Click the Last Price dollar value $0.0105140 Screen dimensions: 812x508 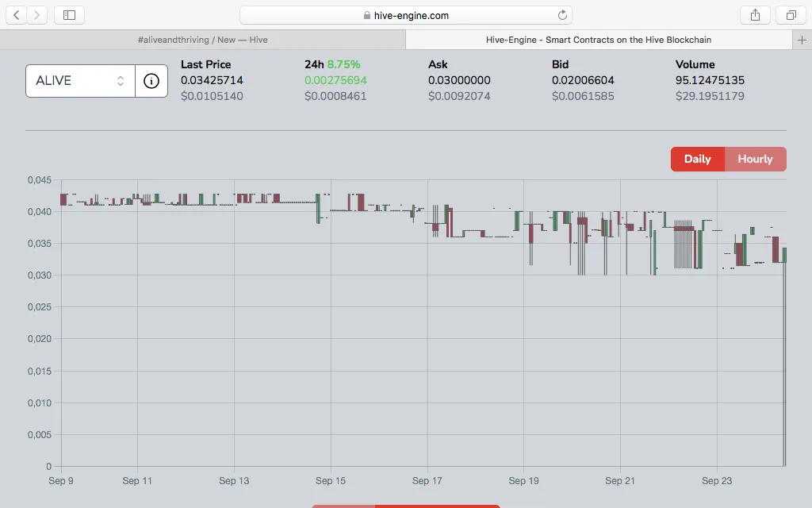point(212,96)
